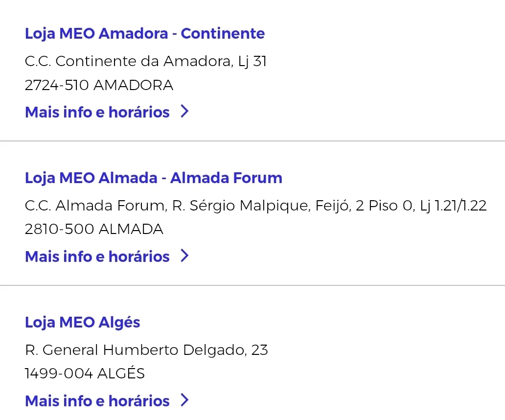The height and width of the screenshot is (420, 505).
Task: Click the divider line above the Algés store
Action: pyautogui.click(x=252, y=285)
